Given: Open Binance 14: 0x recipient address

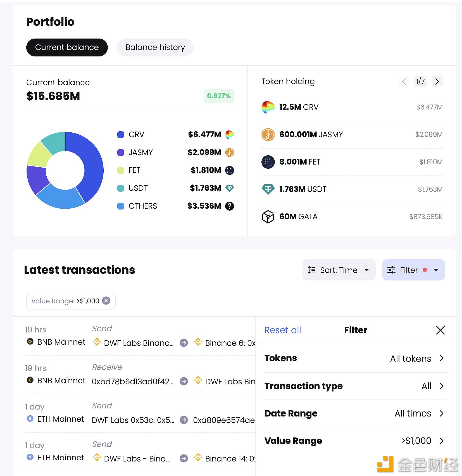Looking at the screenshot, I should (x=230, y=459).
